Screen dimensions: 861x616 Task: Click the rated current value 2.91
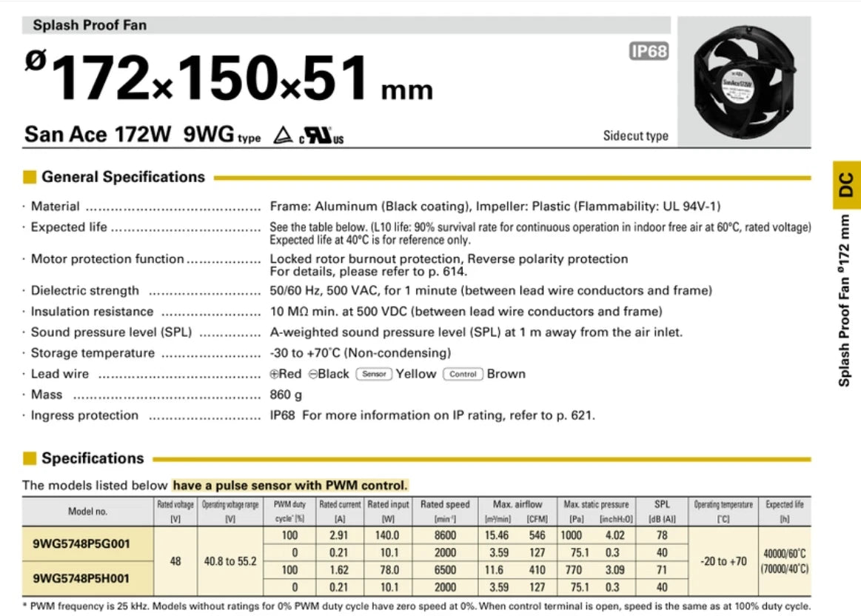tap(339, 535)
